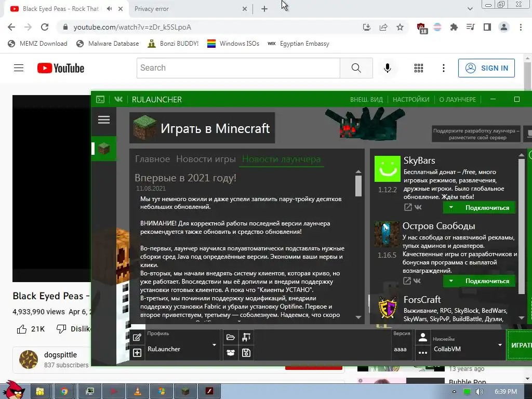Screen dimensions: 532x399
Task: Open the three-dots account options icon
Action: (423, 353)
